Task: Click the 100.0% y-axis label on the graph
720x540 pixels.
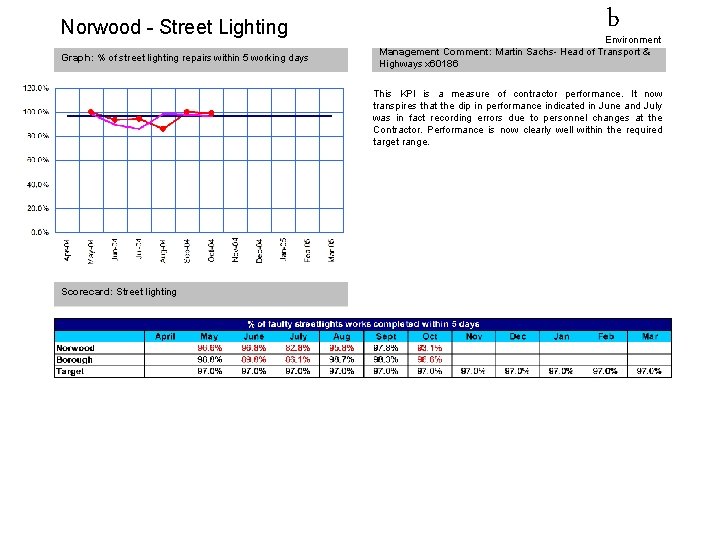Action: pos(36,112)
